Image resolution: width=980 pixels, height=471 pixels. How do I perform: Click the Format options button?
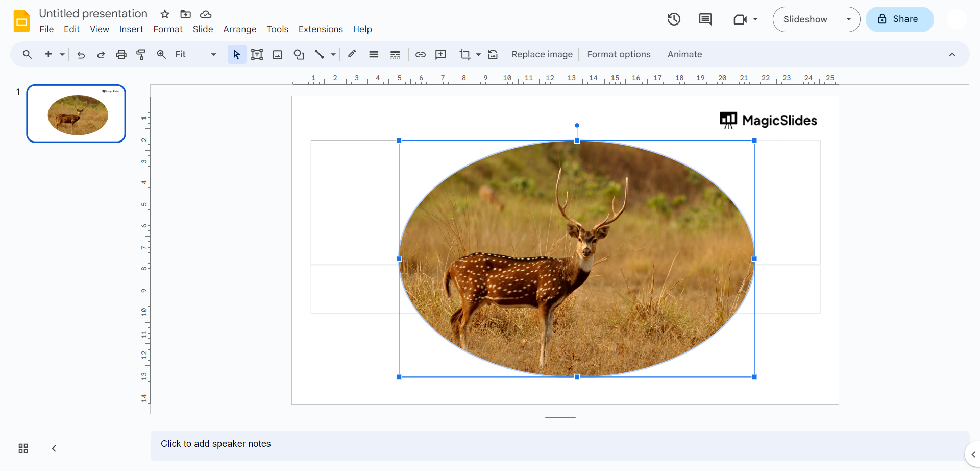point(619,54)
